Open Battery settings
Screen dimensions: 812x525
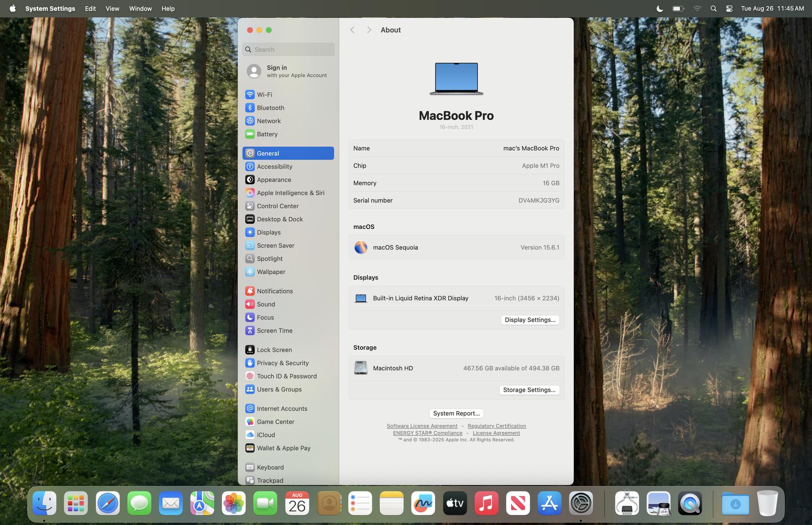288,134
